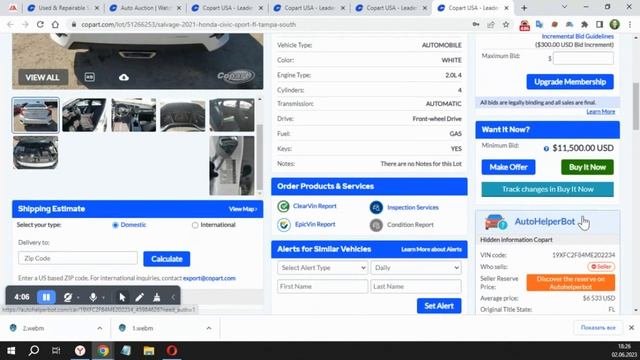Select the rear view car thumbnail
This screenshot has height=360, width=640.
pos(36,115)
